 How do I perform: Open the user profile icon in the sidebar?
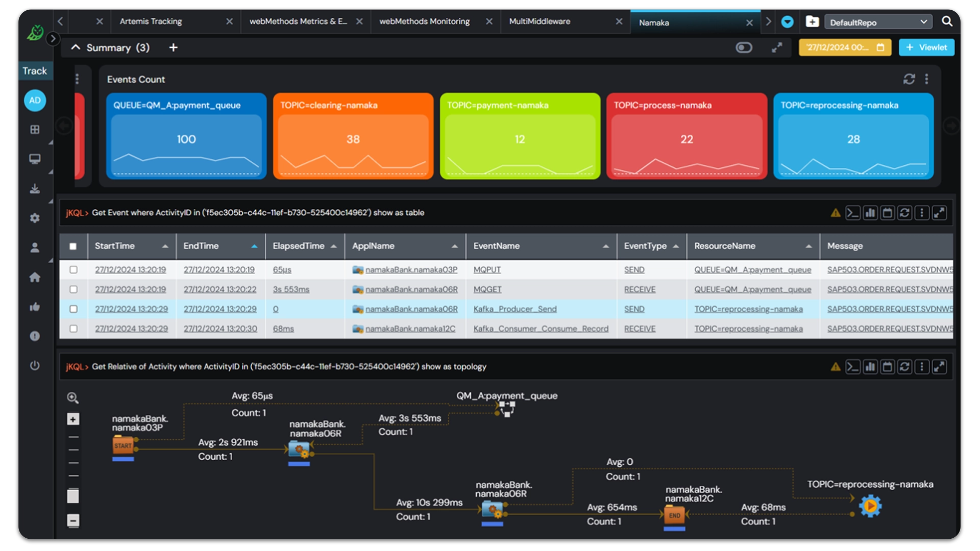tap(35, 248)
